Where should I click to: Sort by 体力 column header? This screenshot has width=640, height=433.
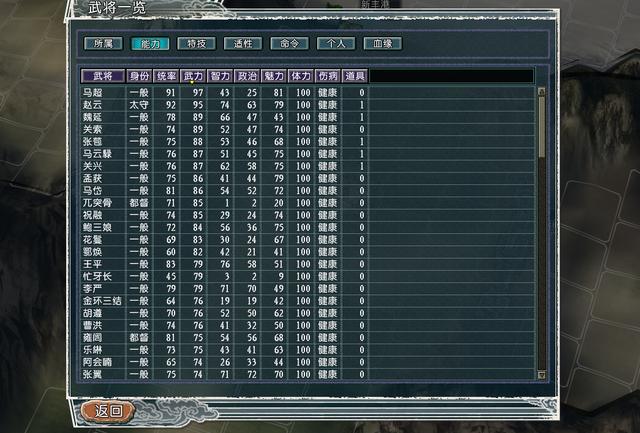click(x=301, y=76)
